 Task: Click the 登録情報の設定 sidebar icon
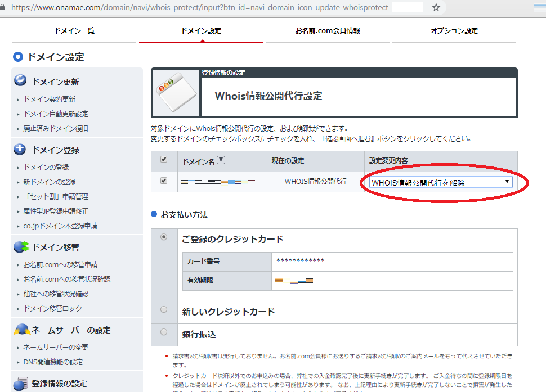pos(20,383)
